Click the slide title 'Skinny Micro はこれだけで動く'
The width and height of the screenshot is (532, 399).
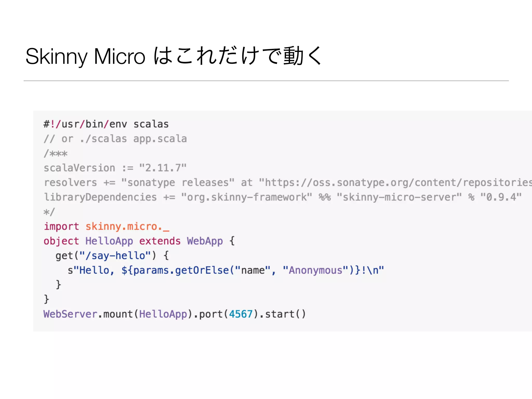(x=174, y=56)
